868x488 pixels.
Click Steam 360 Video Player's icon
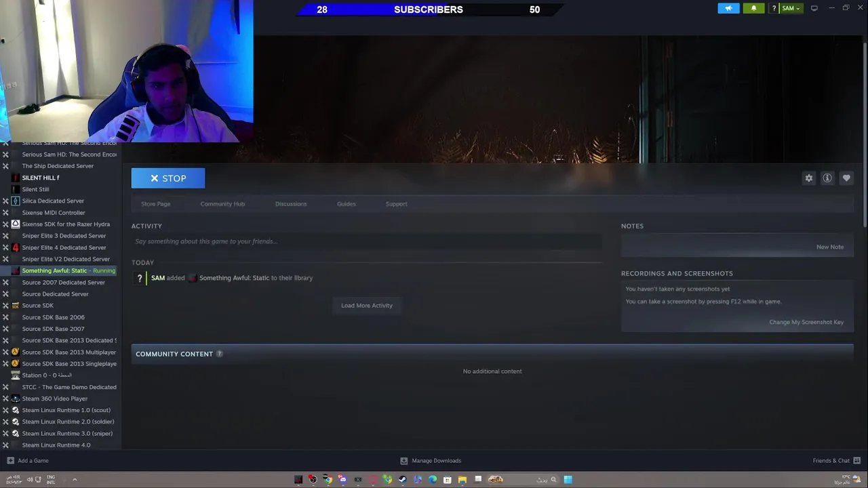[16, 399]
